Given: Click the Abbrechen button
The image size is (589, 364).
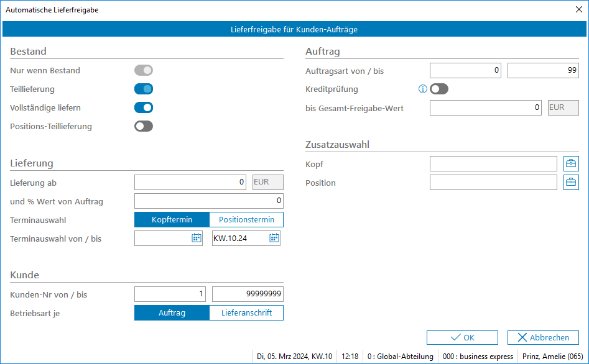Looking at the screenshot, I should [543, 337].
